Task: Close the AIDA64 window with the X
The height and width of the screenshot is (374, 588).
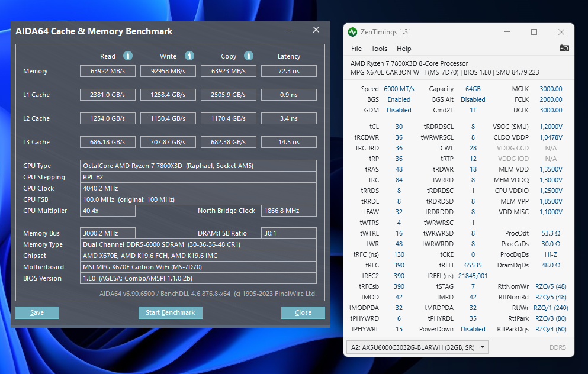Action: (x=316, y=30)
